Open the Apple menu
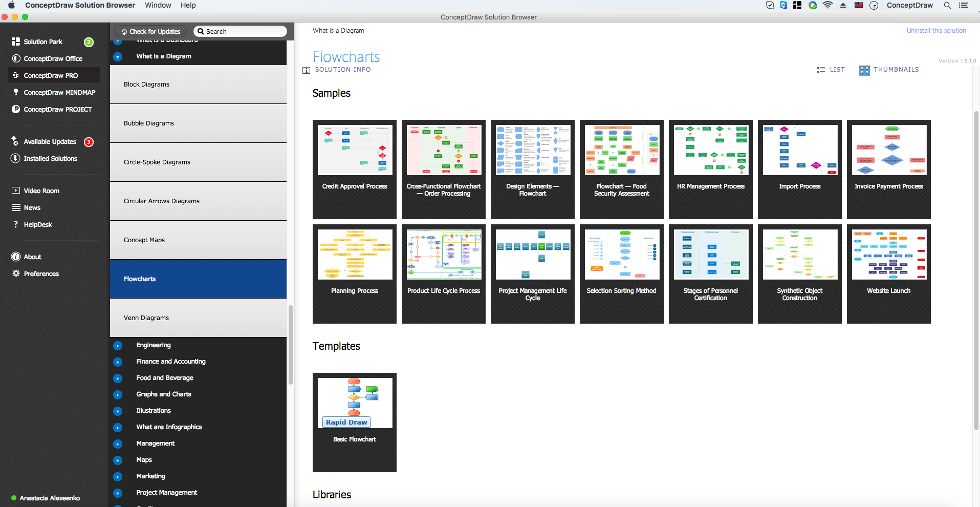Image resolution: width=980 pixels, height=507 pixels. [x=11, y=5]
